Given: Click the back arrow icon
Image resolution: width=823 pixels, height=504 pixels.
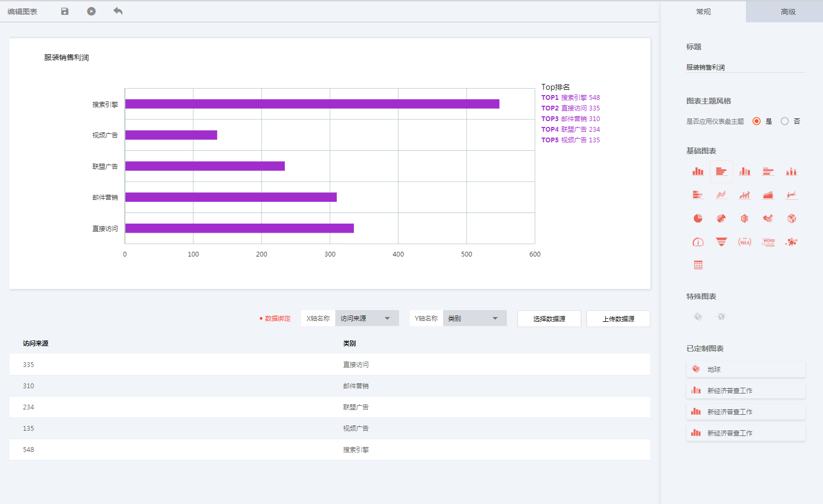Looking at the screenshot, I should coord(118,11).
